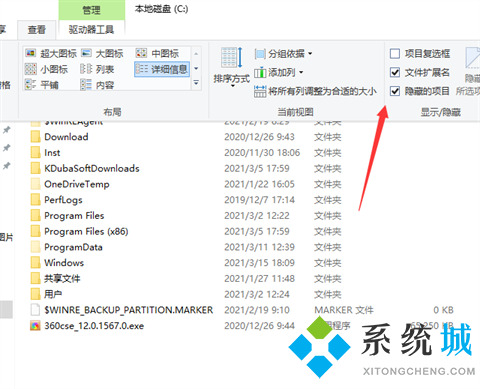Expand the layout gallery more arrow

(196, 82)
